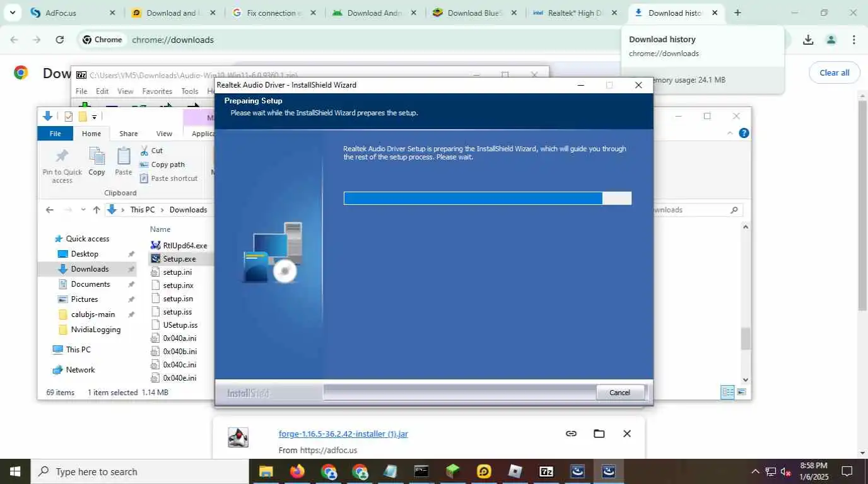Switch to Explorer's View ribbon tab

coord(164,134)
